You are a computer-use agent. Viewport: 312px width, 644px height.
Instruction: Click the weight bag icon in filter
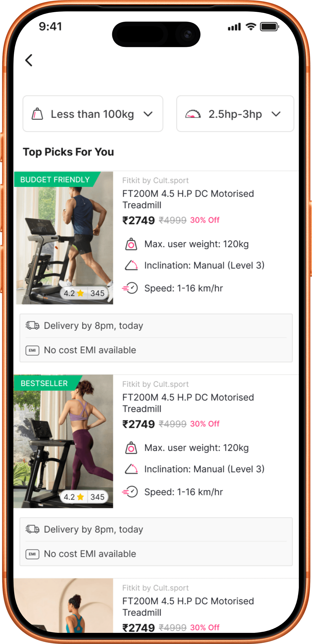(37, 114)
